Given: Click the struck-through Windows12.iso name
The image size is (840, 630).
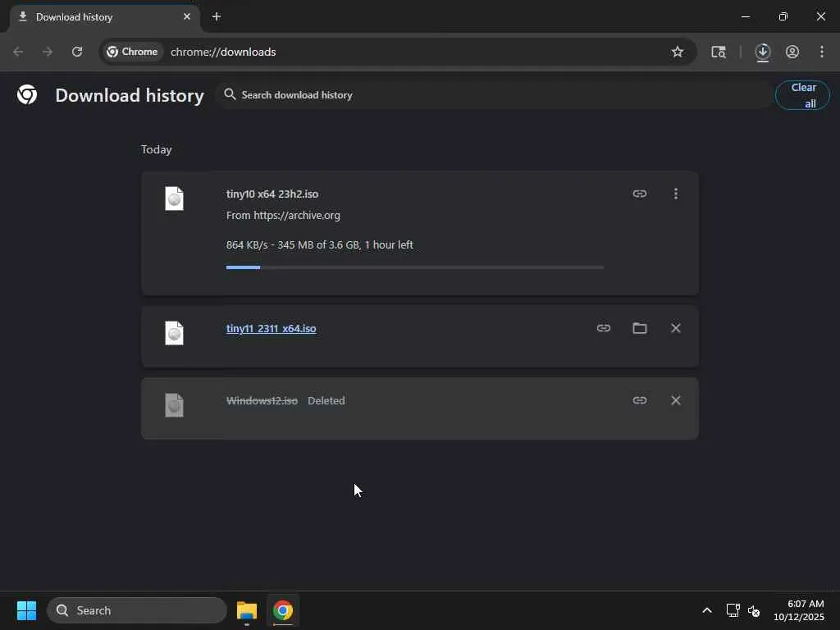Looking at the screenshot, I should point(262,400).
